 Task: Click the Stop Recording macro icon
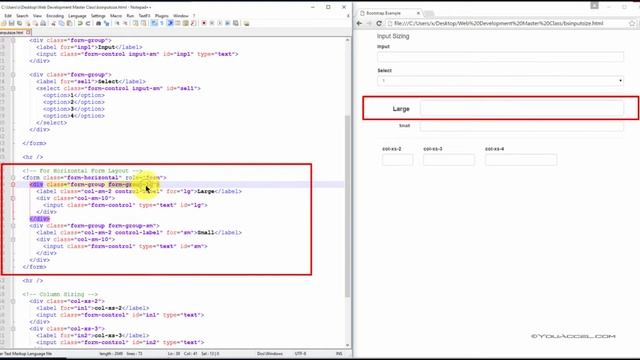212,23
